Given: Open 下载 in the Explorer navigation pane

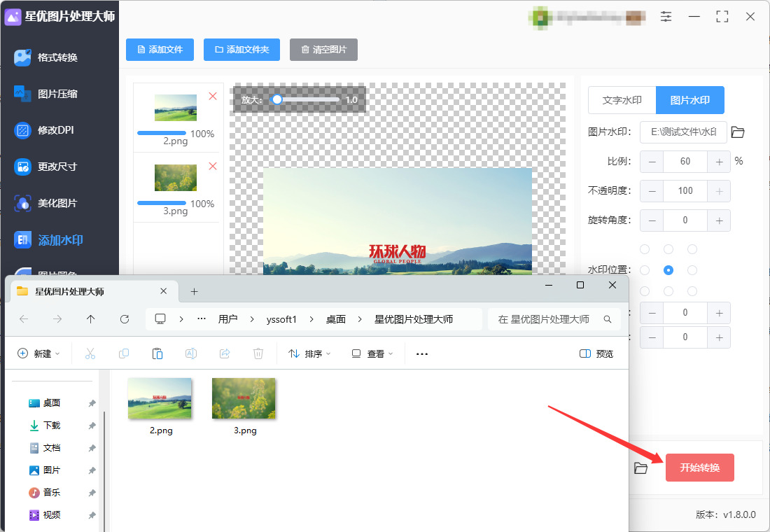Looking at the screenshot, I should coord(52,426).
